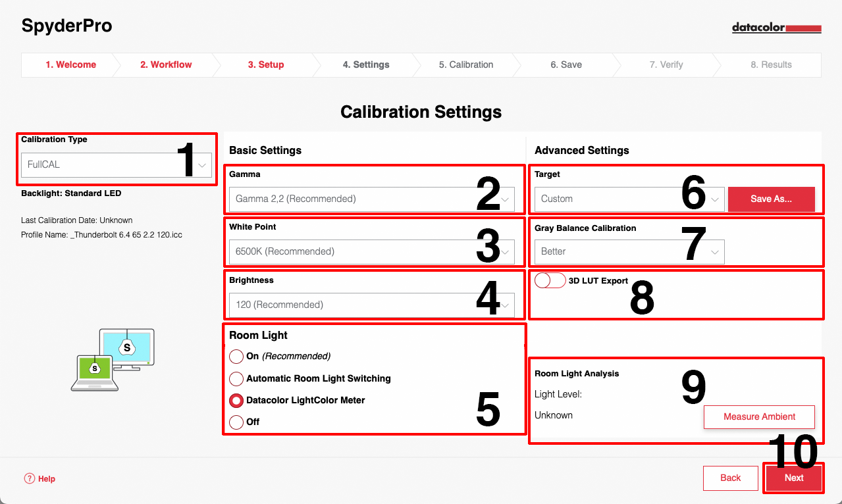Open the Calibration Type dropdown
842x504 pixels.
click(x=117, y=164)
